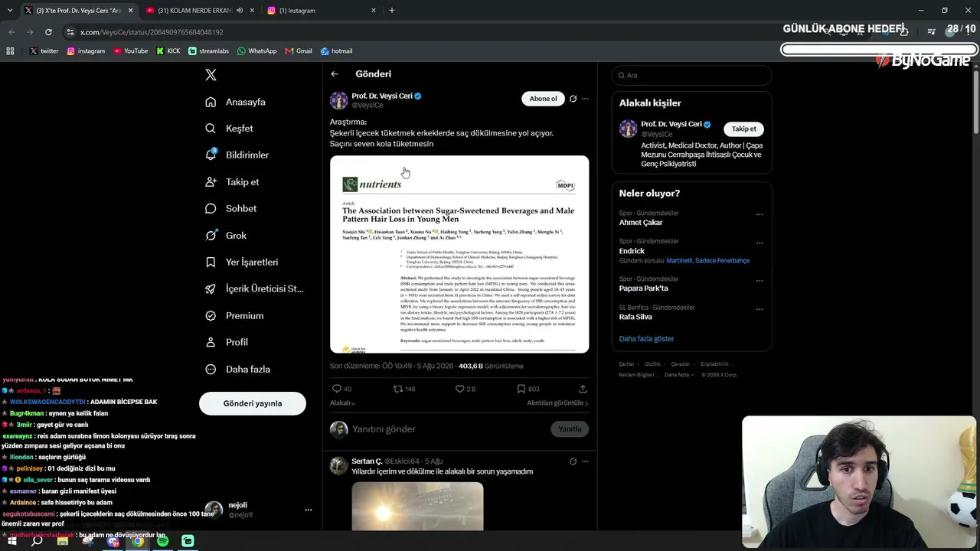The image size is (980, 551).
Task: Open Yer İşaretleri bookmarks
Action: pyautogui.click(x=241, y=262)
